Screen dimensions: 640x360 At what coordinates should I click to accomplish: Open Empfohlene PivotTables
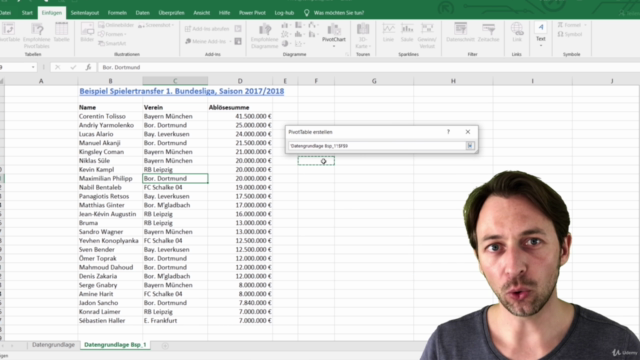(36, 36)
